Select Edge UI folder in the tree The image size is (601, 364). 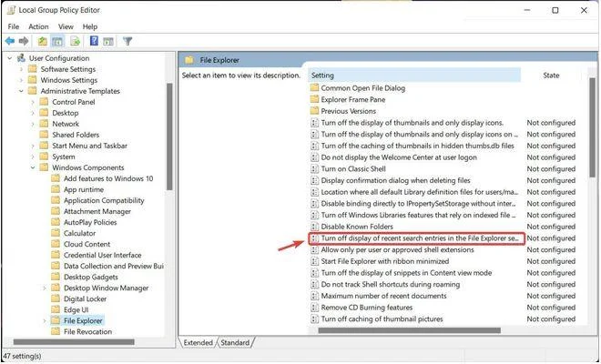coord(77,309)
